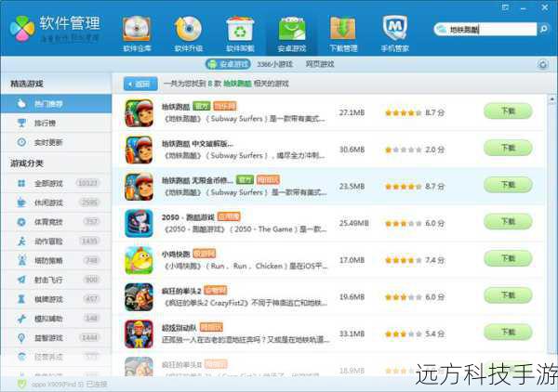Switch to the 安卓游戏 sub-tab
Viewport: 558px width, 392px height.
pyautogui.click(x=228, y=64)
